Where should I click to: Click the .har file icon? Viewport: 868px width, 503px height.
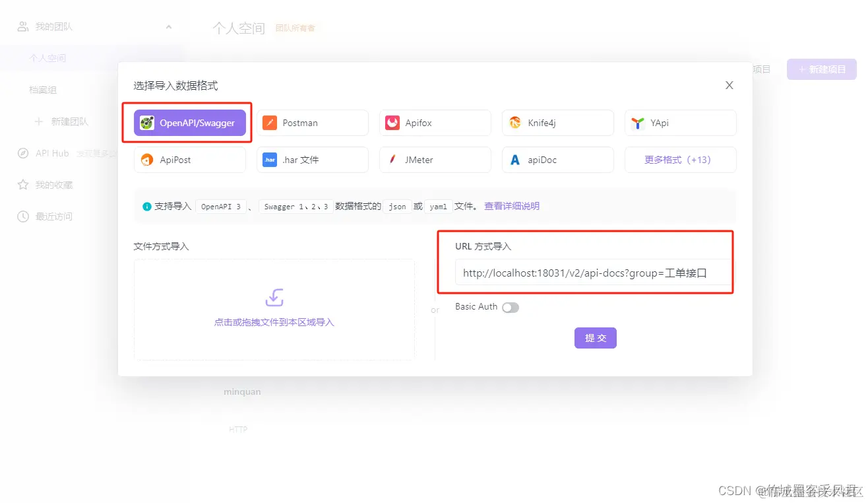(x=270, y=160)
